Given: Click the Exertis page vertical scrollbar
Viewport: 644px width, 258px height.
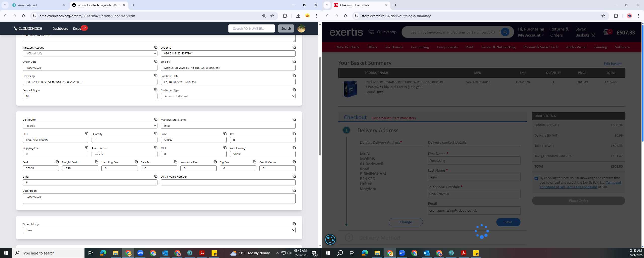Looking at the screenshot, I should coord(642,83).
